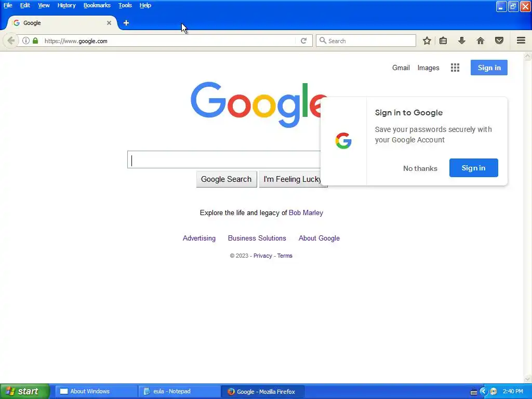532x399 pixels.
Task: Click the scrollbar up arrow
Action: (527, 56)
